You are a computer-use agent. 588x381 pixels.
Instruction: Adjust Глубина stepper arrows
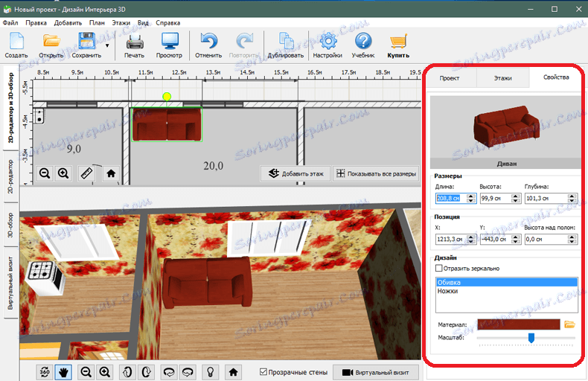coord(572,198)
